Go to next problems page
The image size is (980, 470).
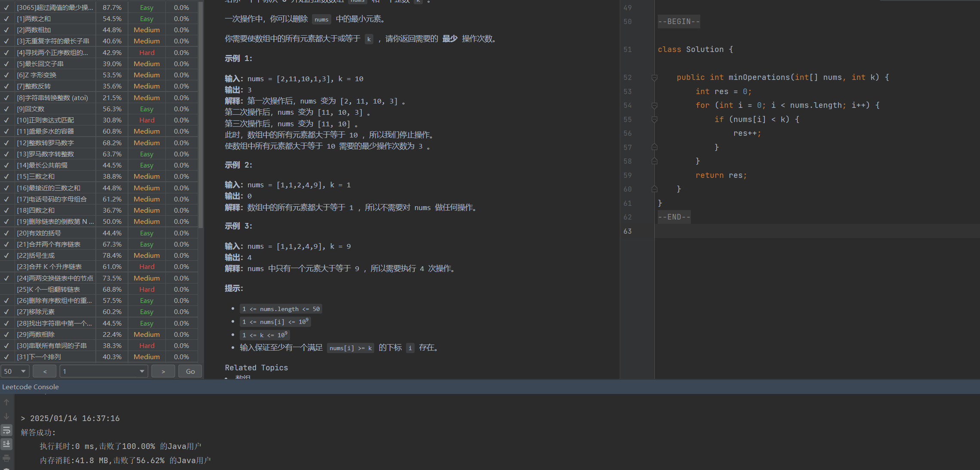pyautogui.click(x=163, y=371)
